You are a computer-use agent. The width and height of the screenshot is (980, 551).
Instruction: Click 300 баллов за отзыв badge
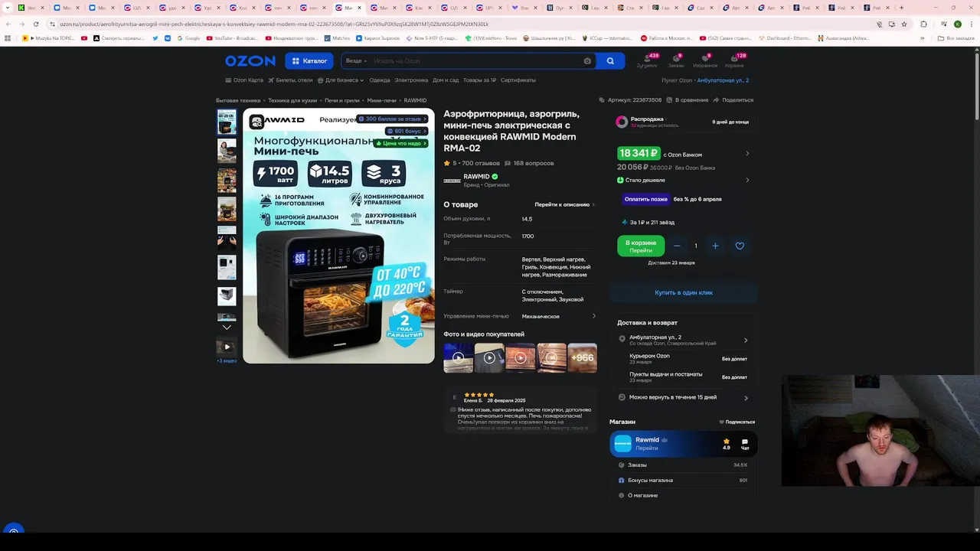click(x=392, y=119)
